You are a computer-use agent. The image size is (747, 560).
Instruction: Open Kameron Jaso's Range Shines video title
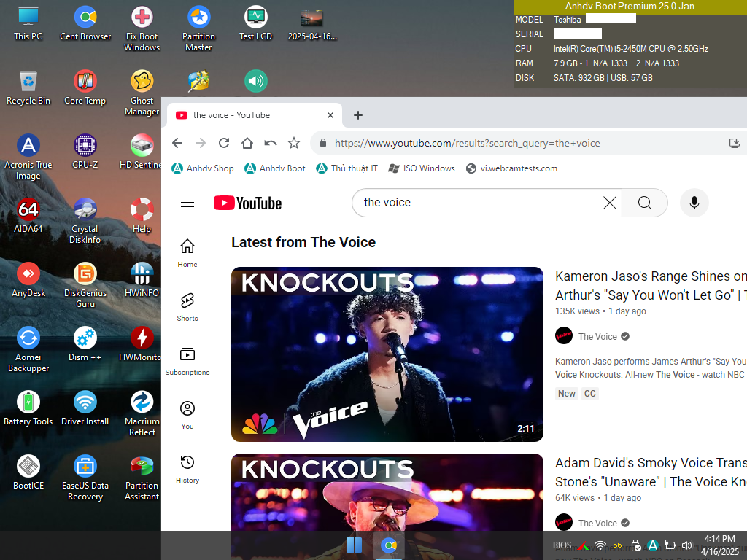pyautogui.click(x=651, y=285)
